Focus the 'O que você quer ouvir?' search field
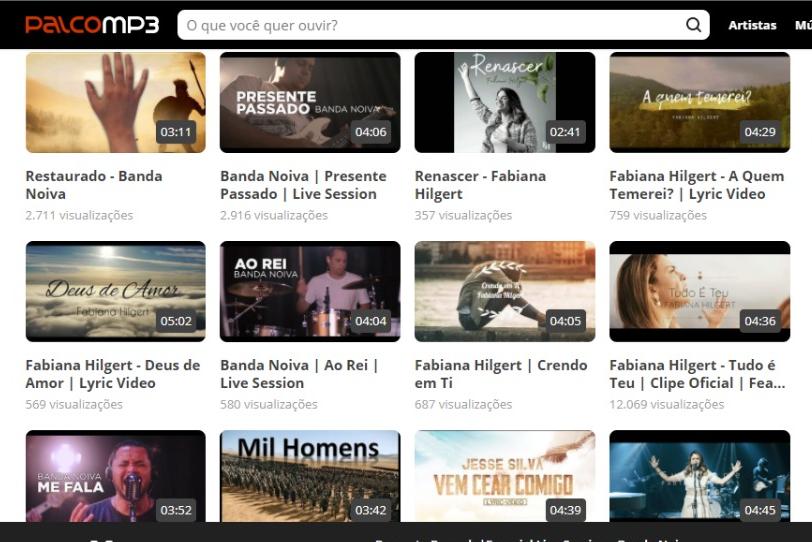Screen dimensions: 812x542 coord(443,25)
